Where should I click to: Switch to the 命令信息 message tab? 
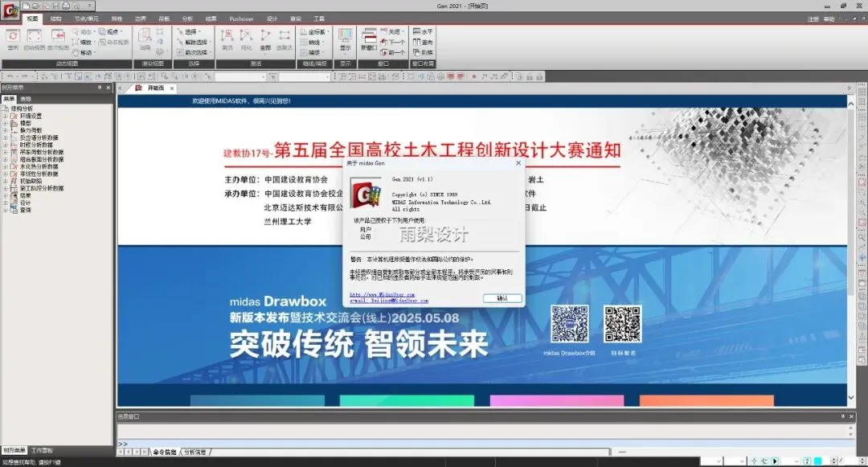[165, 452]
